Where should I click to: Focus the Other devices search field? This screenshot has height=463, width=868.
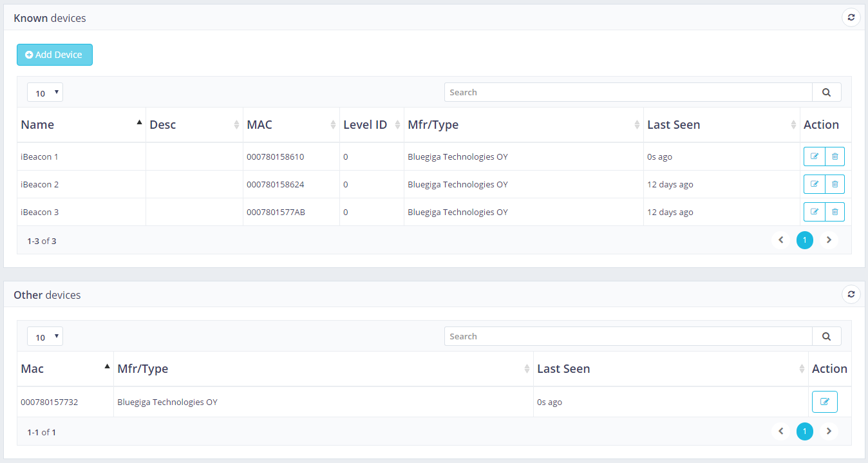(x=628, y=336)
